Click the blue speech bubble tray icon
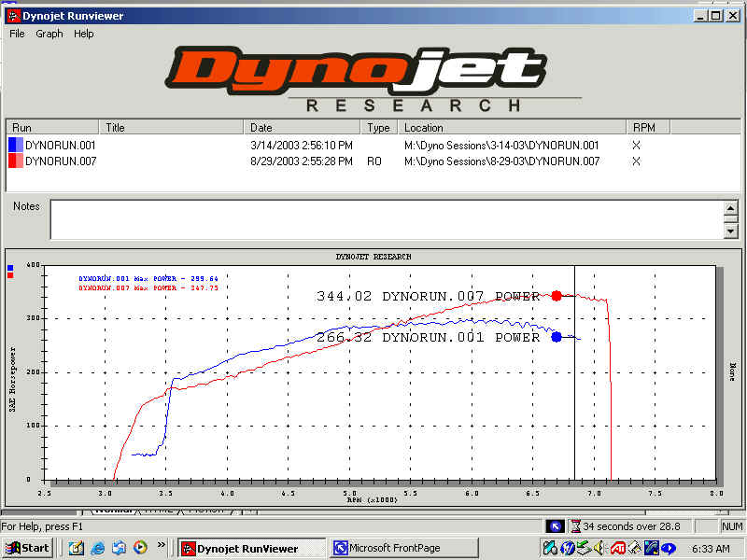 tap(669, 548)
